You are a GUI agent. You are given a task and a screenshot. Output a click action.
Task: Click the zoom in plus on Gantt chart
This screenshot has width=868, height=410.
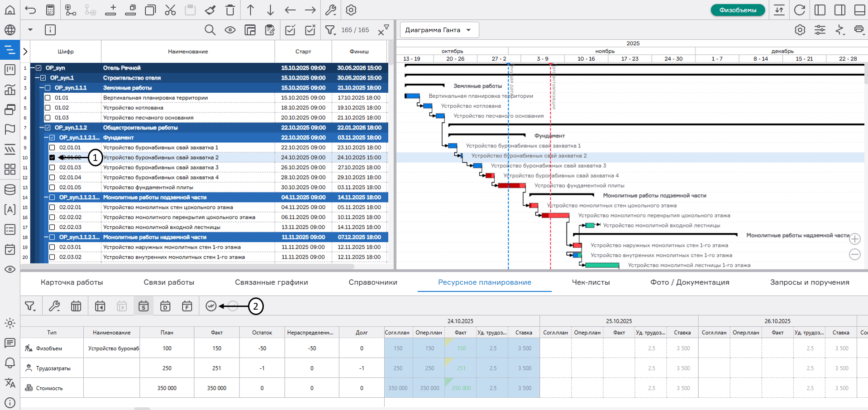(x=854, y=239)
